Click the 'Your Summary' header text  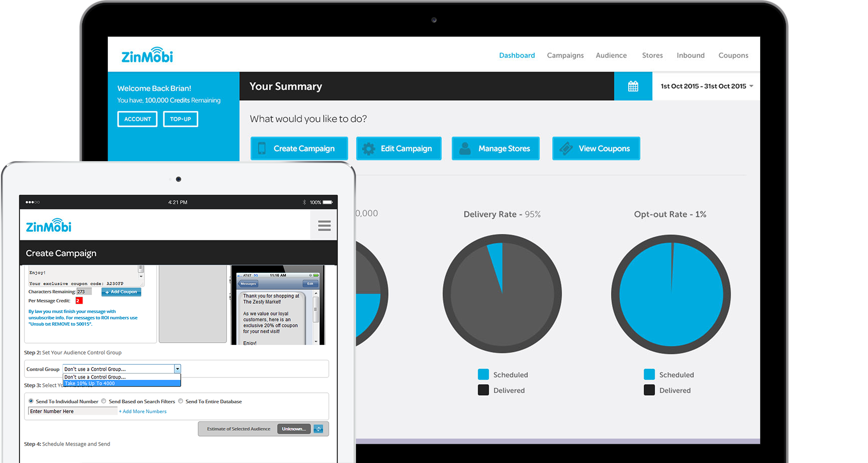(286, 86)
